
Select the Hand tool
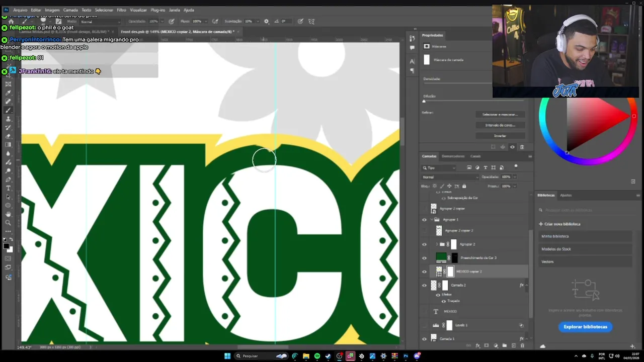(x=8, y=214)
